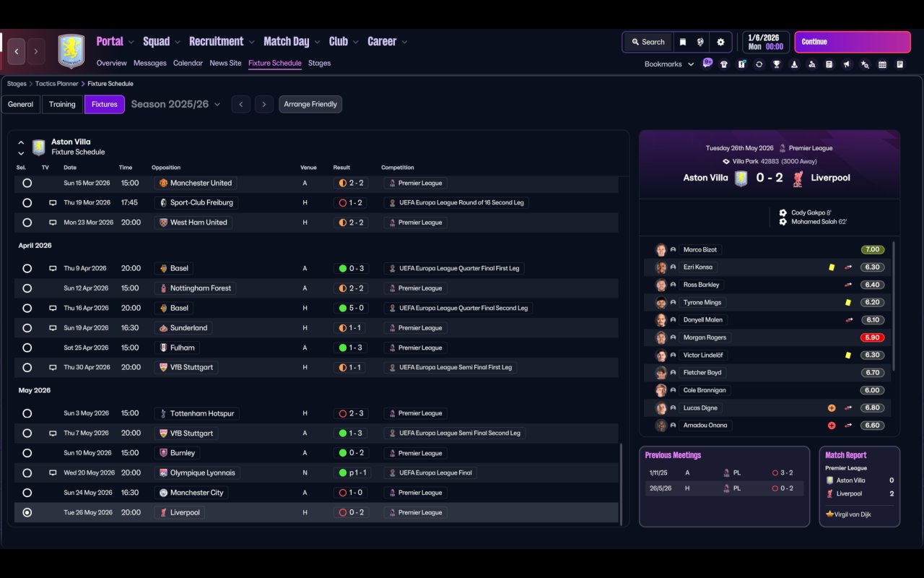Click the TV icon for Sport-Club Freiburg match
This screenshot has width=924, height=578.
point(53,203)
